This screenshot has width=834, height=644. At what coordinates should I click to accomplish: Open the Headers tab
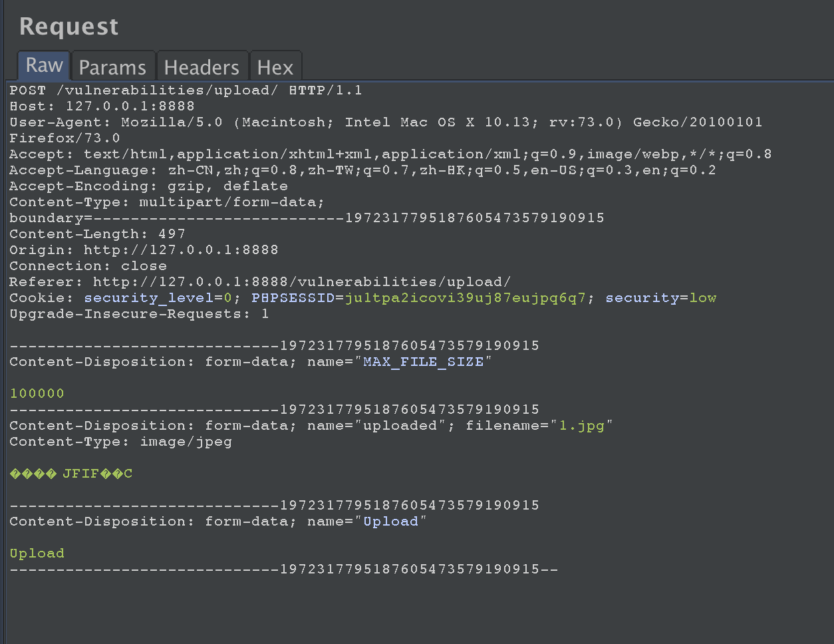click(x=202, y=67)
